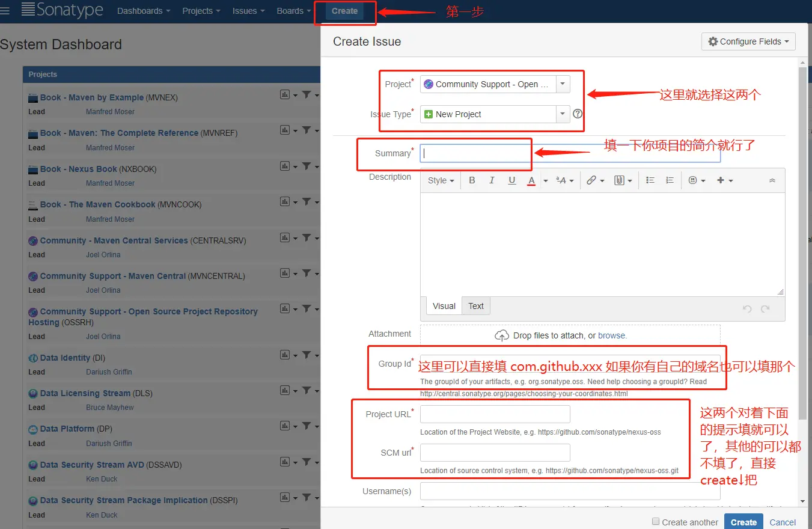Open Community - Maven Central Services project
The image size is (812, 529).
(x=114, y=240)
